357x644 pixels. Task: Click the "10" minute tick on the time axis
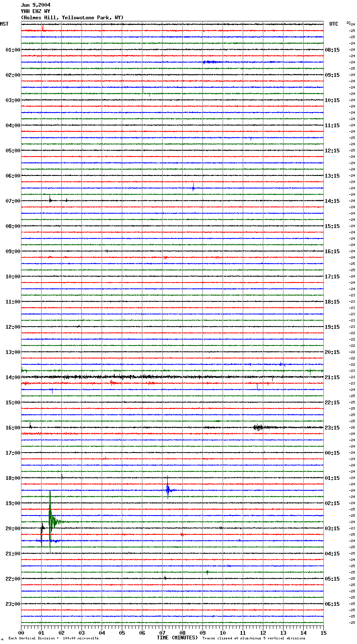tap(223, 633)
